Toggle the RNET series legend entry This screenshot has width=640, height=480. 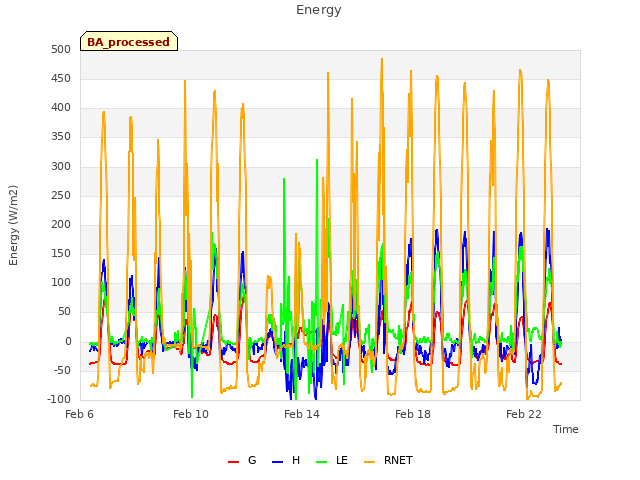pyautogui.click(x=388, y=460)
